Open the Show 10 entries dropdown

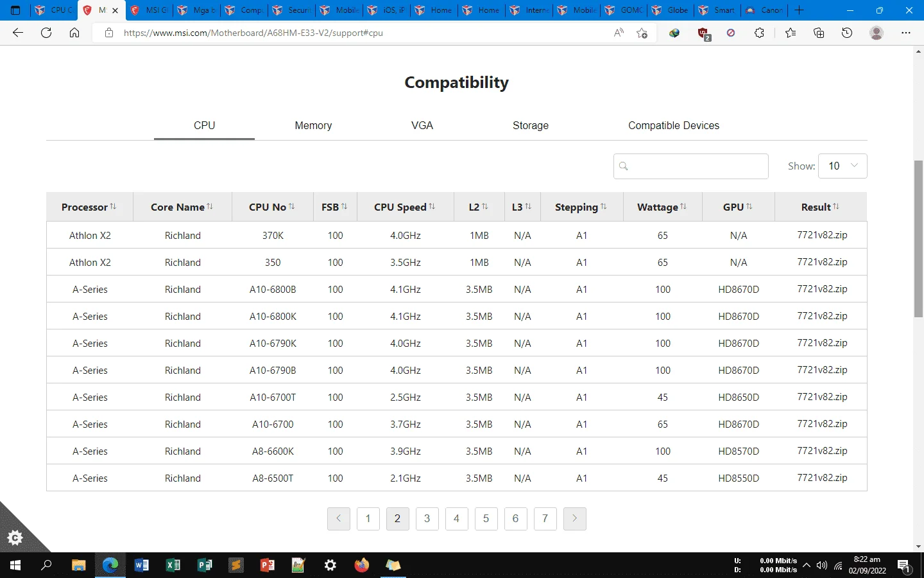coord(843,166)
